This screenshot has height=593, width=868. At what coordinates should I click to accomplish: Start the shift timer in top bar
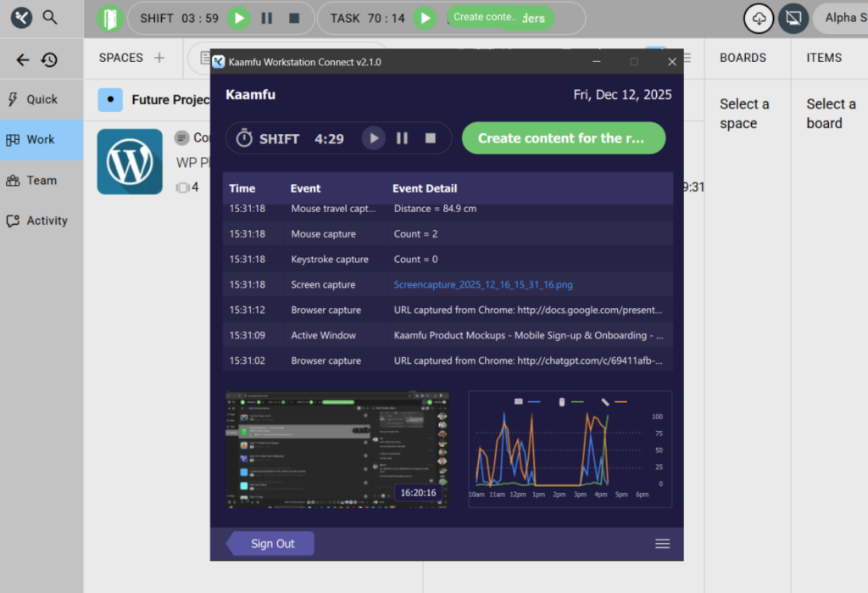click(239, 18)
